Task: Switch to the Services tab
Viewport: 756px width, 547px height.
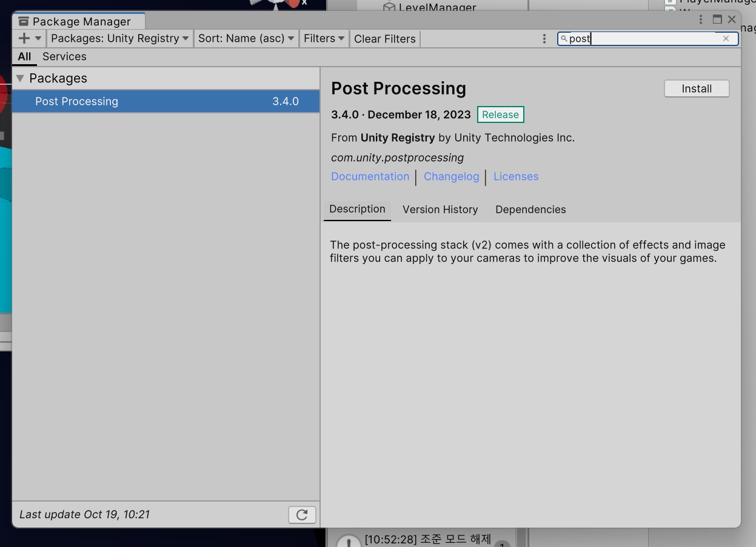Action: click(x=64, y=56)
